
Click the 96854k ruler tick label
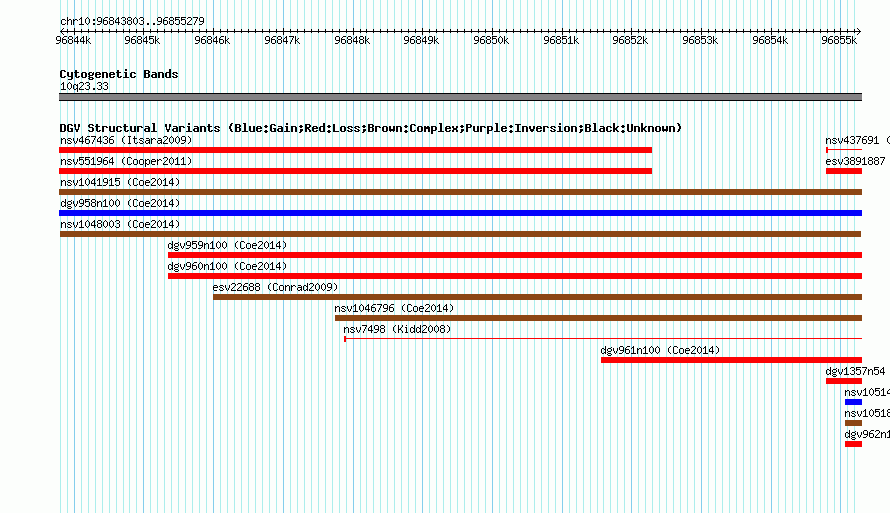tap(770, 40)
